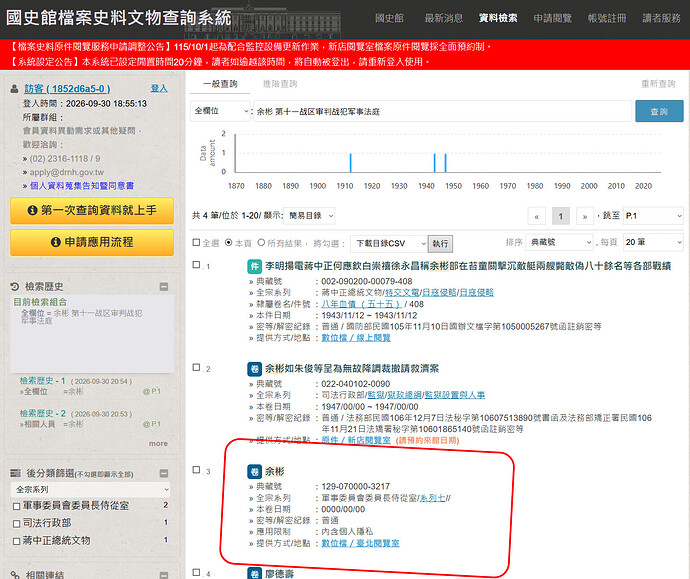Open the 典藏號 sort order dropdown
This screenshot has height=579, width=690.
pos(559,242)
